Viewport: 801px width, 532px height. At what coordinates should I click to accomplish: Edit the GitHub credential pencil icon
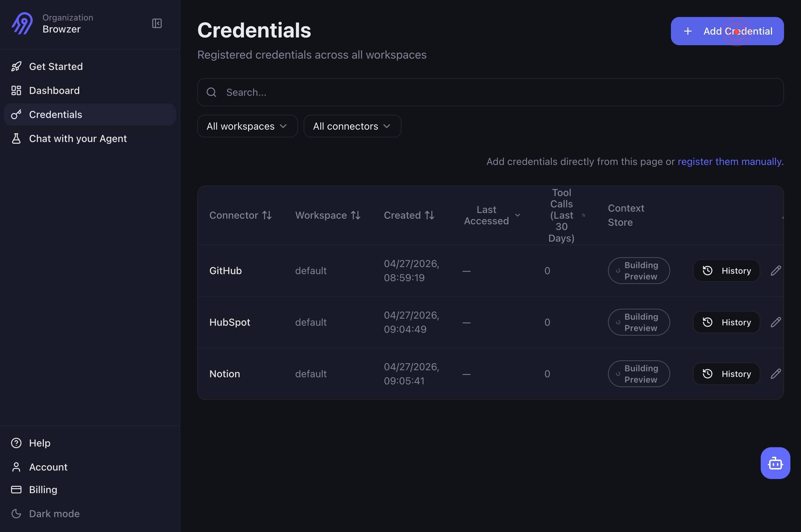pyautogui.click(x=776, y=271)
